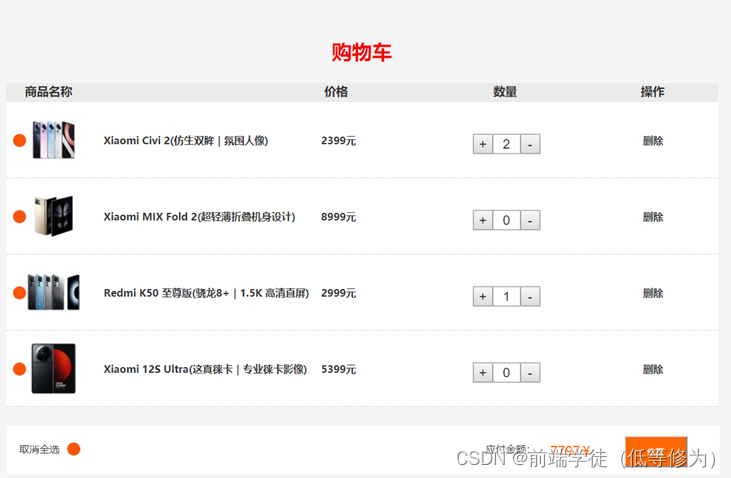Decrease quantity of Xiaomi MIX Fold 2

click(x=530, y=220)
